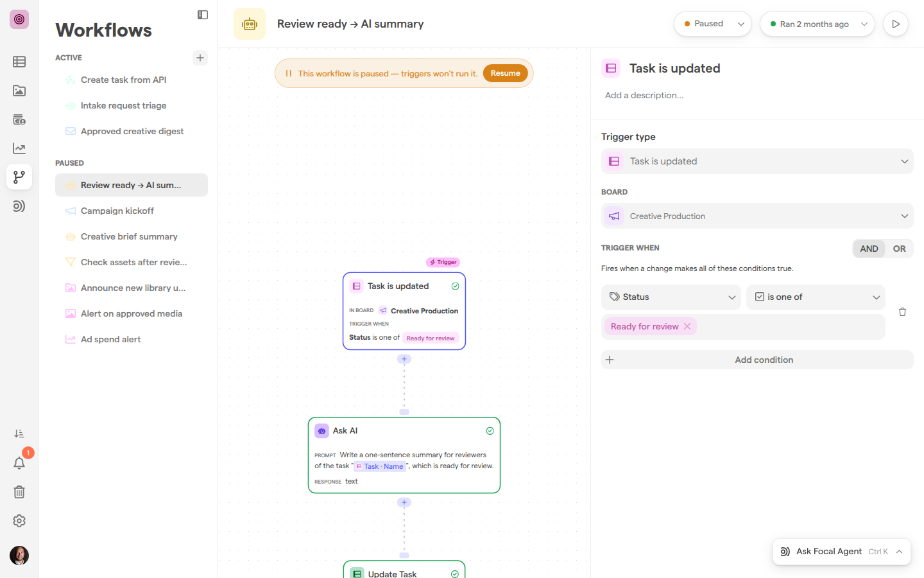Open the Paused status dropdown
Image resolution: width=924 pixels, height=578 pixels.
[x=713, y=24]
